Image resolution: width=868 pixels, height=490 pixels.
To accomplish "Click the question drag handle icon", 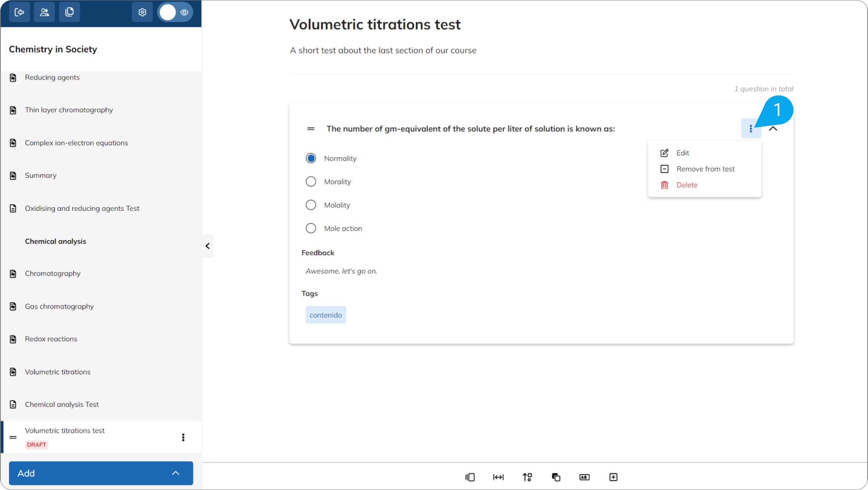I will [311, 129].
